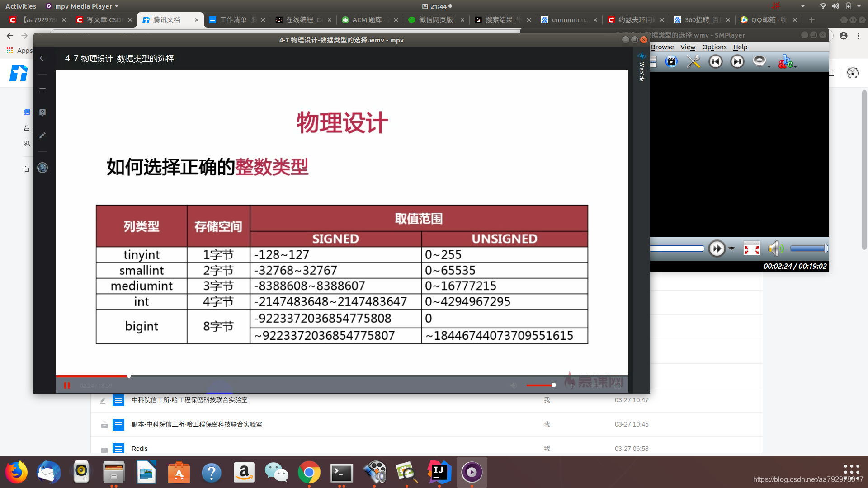Image resolution: width=868 pixels, height=488 pixels.
Task: Open the Options menu in SMPlayer
Action: tap(714, 47)
